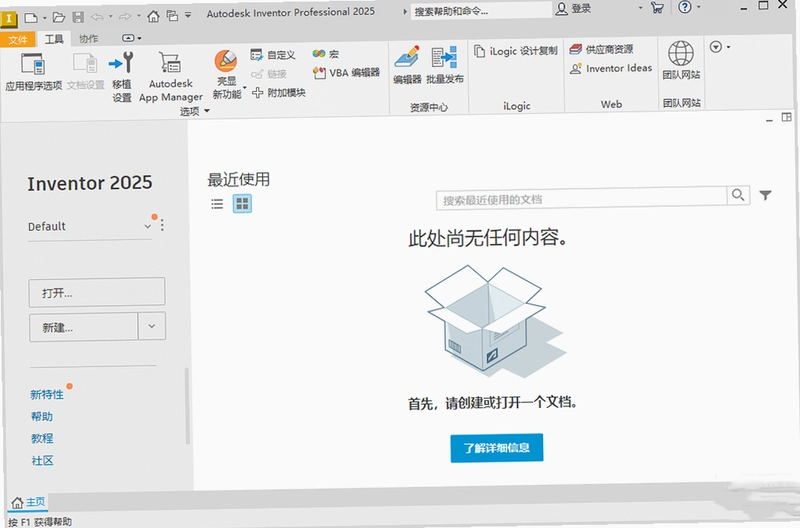800x528 pixels.
Task: Open the 社区 community link
Action: [42, 461]
